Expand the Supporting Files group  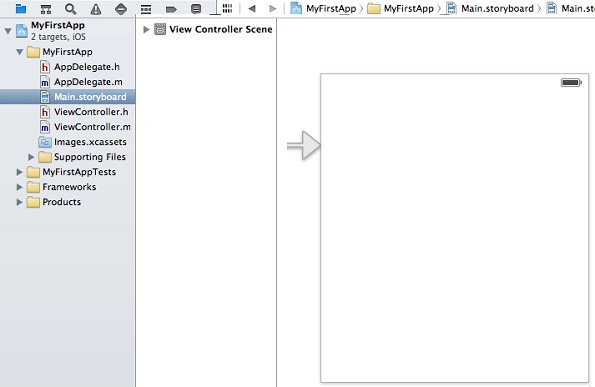point(31,157)
